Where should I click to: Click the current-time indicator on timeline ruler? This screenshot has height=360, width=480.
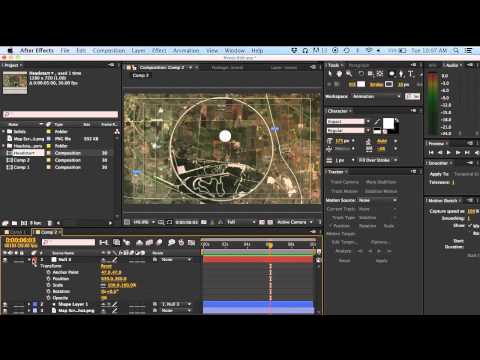270,245
